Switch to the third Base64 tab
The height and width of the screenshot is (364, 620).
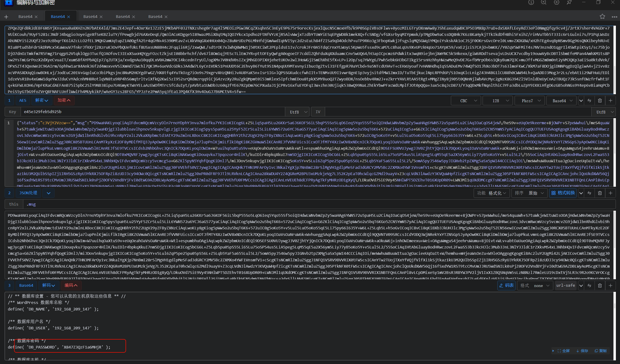pyautogui.click(x=90, y=17)
